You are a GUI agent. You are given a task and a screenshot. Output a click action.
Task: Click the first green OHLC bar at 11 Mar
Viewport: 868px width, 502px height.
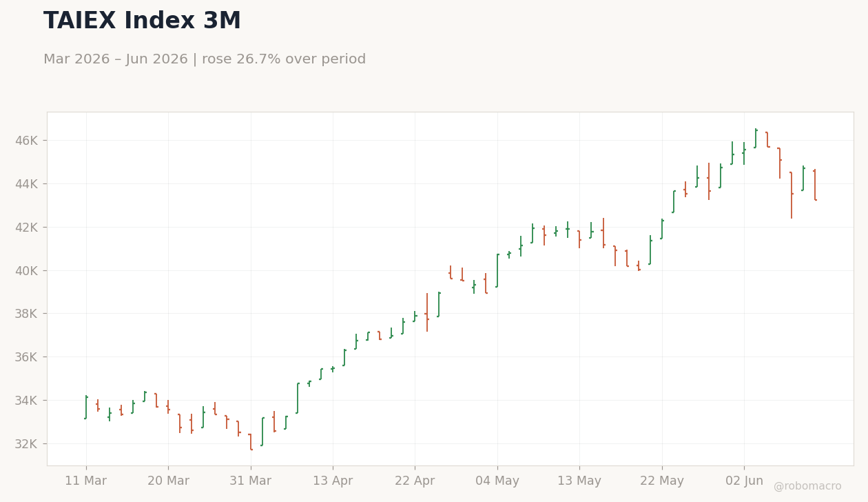(86, 407)
